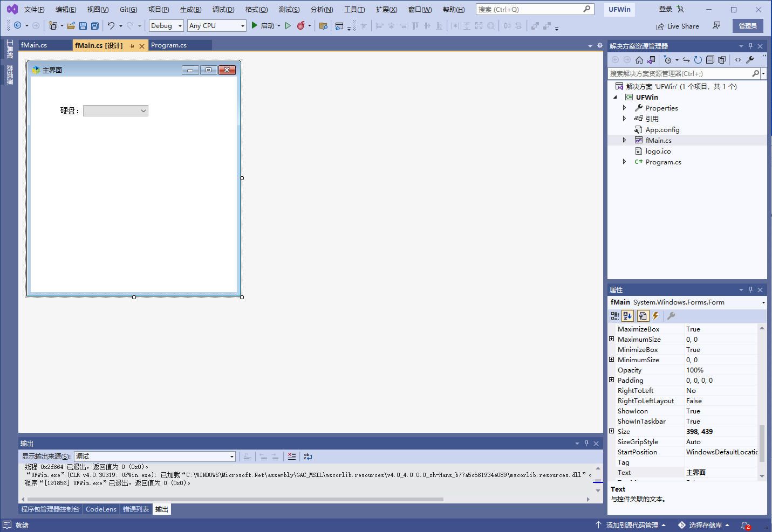772x532 pixels.
Task: Show events lightning icon in Properties panel
Action: coord(655,316)
